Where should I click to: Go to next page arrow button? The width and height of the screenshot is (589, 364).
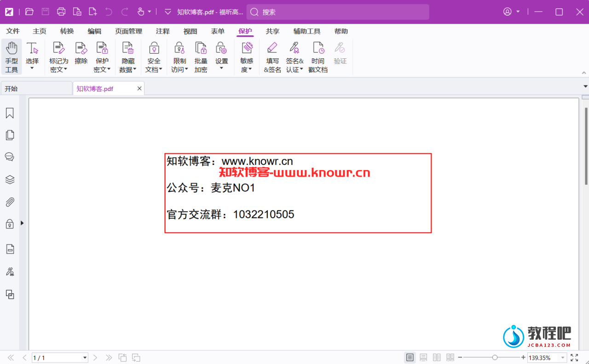click(95, 358)
